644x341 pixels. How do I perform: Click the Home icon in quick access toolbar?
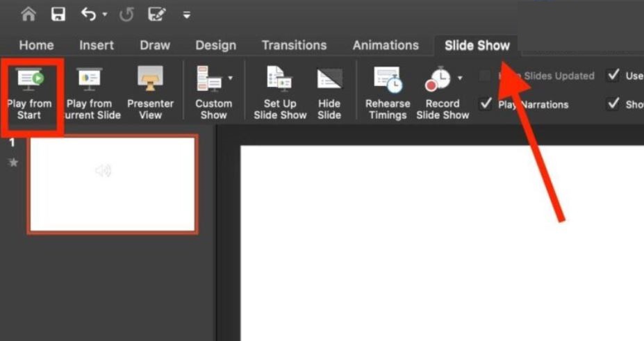(28, 15)
